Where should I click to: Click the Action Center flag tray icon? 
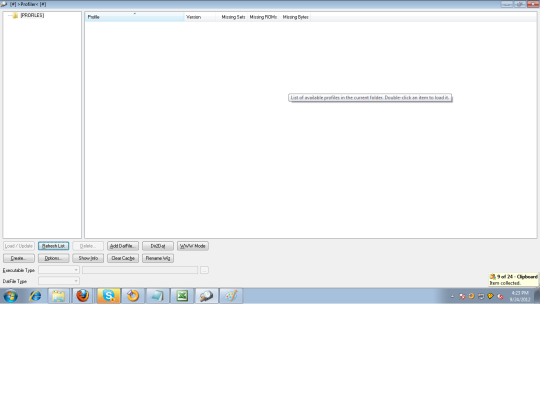462,296
